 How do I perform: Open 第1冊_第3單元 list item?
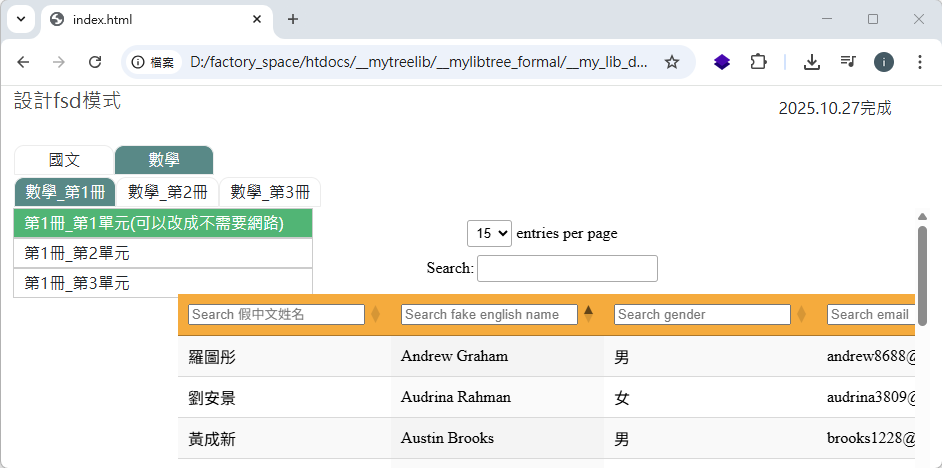coord(163,283)
